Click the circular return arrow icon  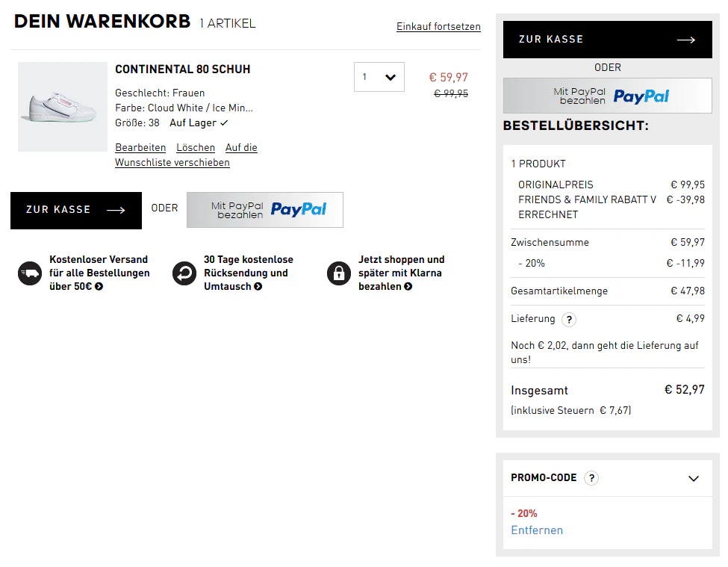[x=184, y=273]
